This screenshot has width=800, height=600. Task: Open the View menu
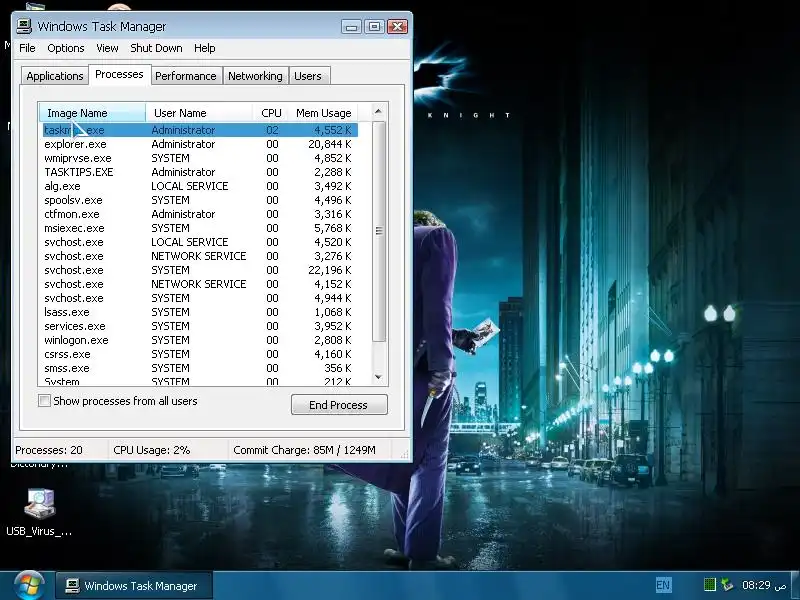pos(107,48)
